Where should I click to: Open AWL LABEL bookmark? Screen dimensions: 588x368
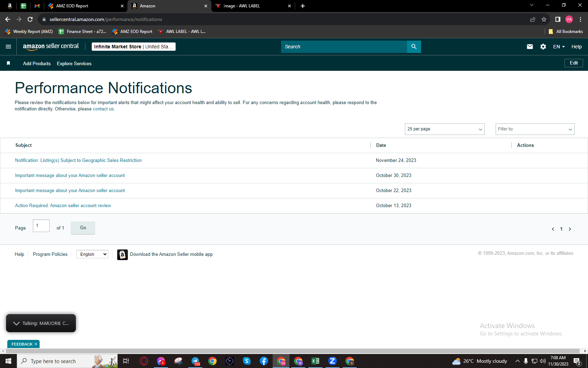pos(182,32)
